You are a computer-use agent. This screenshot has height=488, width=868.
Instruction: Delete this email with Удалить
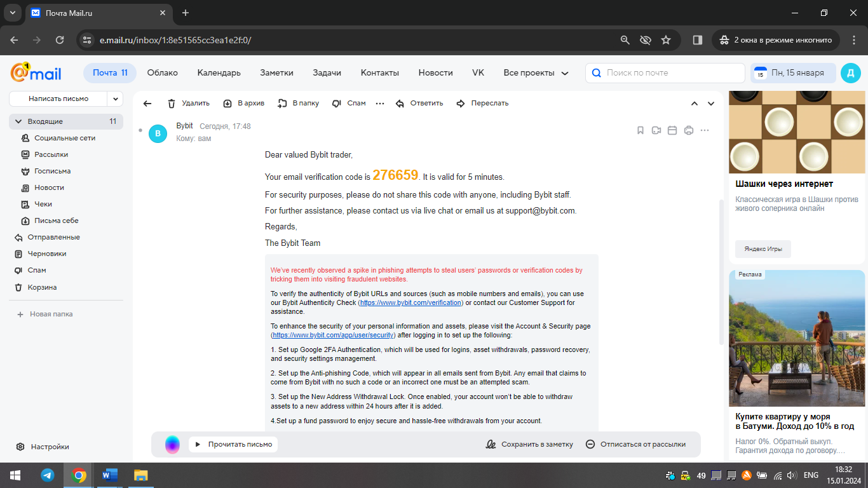(x=188, y=103)
